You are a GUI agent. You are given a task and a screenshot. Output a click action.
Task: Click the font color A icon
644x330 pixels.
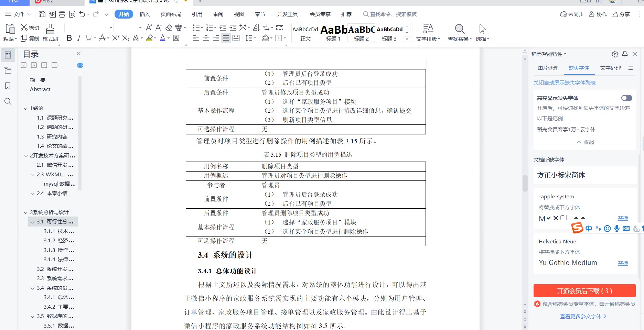point(162,38)
